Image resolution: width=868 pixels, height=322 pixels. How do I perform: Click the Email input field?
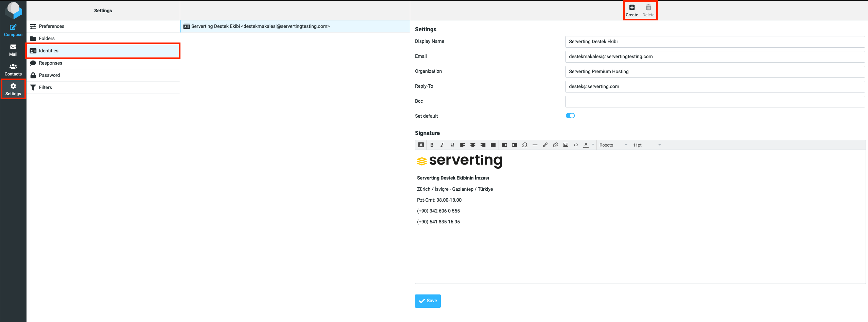coord(715,56)
